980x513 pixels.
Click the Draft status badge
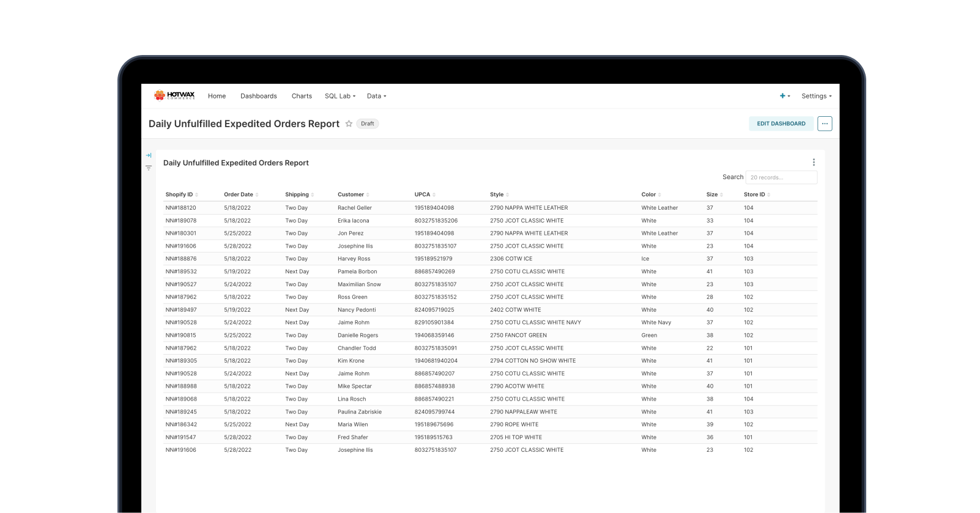368,124
